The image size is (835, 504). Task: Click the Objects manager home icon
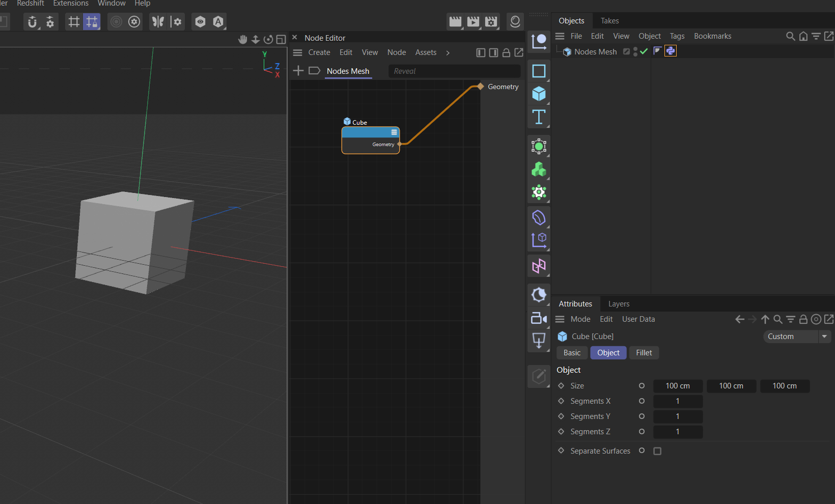click(x=803, y=36)
